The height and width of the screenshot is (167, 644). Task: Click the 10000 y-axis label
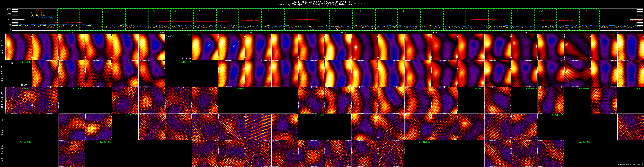(9, 9)
